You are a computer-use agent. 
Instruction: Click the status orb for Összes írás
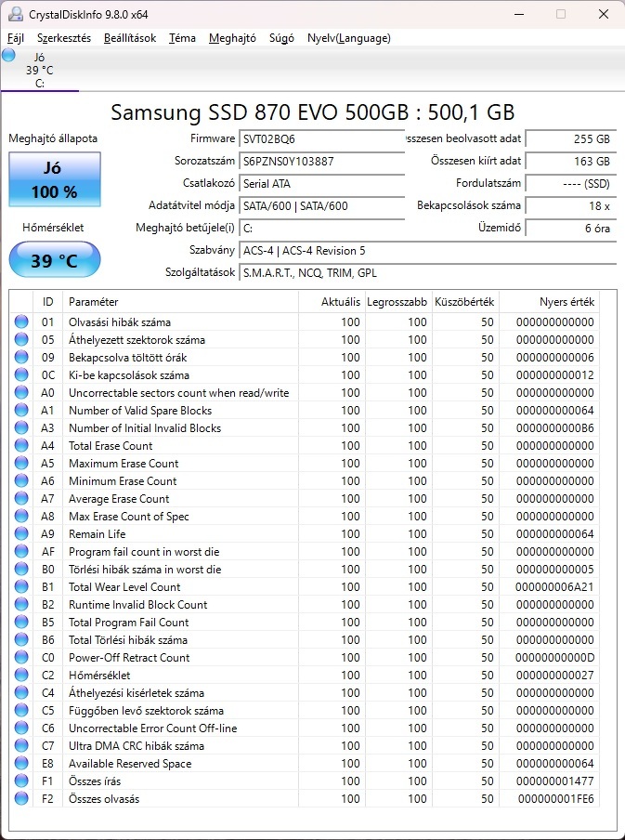tap(21, 781)
